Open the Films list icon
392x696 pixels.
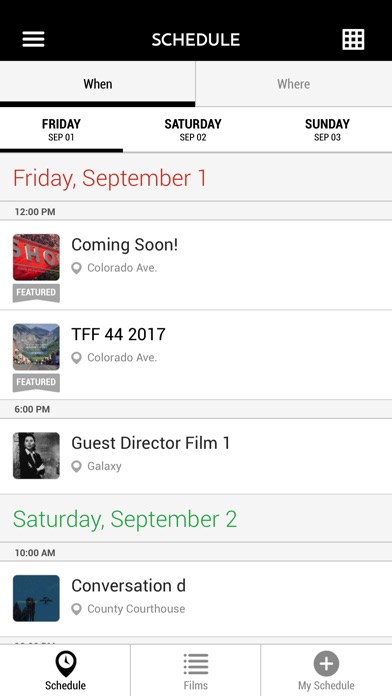click(196, 664)
